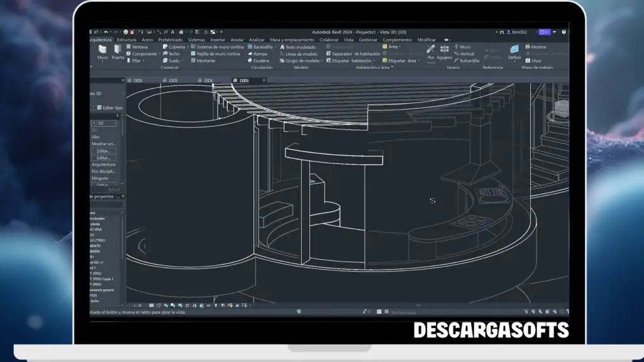
Task: Open the Cubierta dropdown
Action: coord(189,47)
